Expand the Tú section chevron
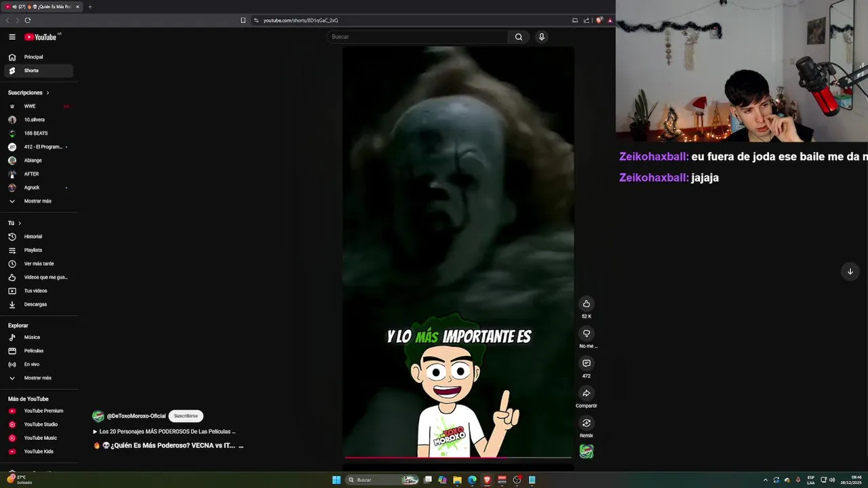The height and width of the screenshot is (488, 868). (20, 223)
